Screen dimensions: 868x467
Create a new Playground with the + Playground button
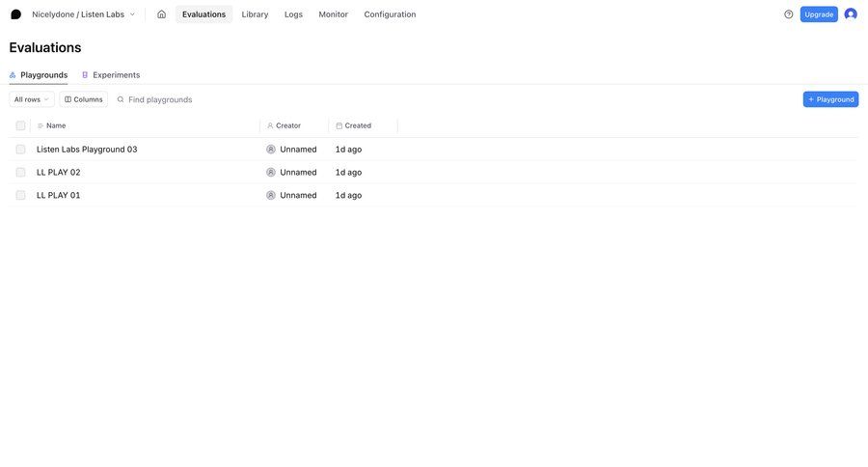coord(830,99)
